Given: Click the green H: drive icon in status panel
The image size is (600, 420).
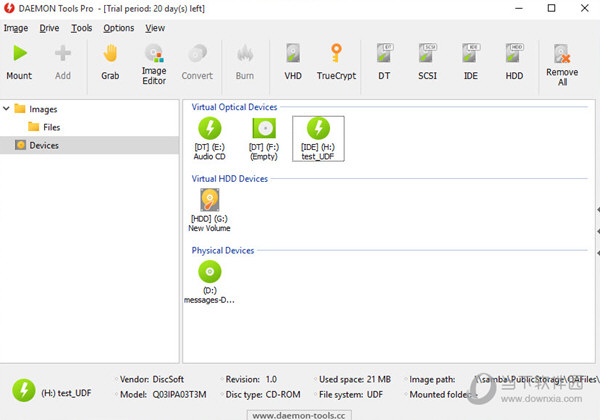Looking at the screenshot, I should tap(24, 390).
